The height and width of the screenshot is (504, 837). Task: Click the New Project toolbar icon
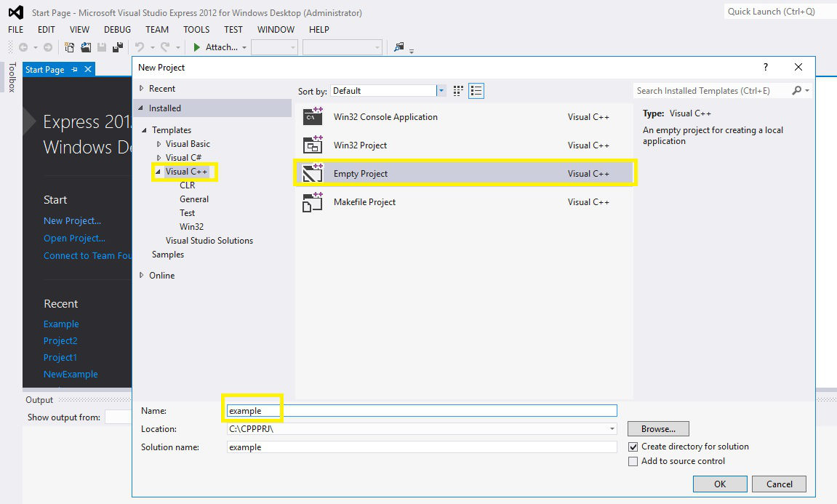[69, 47]
